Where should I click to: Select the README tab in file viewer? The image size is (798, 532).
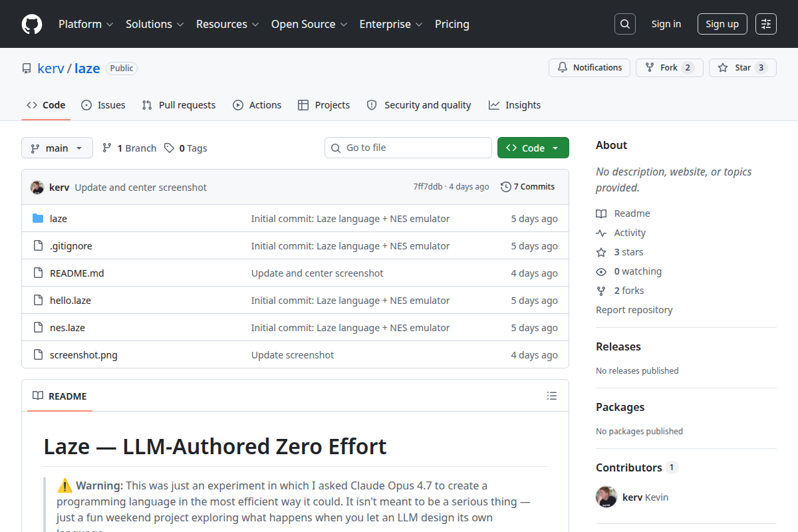pyautogui.click(x=60, y=396)
